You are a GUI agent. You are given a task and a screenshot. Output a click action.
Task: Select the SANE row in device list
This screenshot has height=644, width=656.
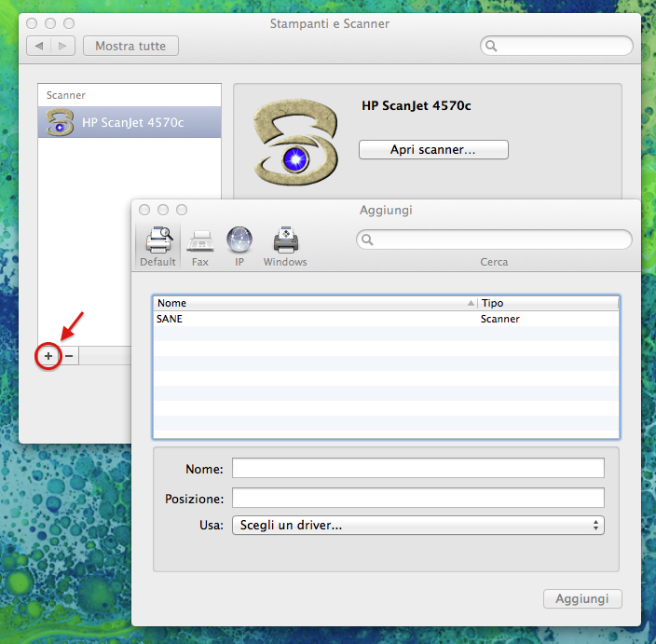[386, 319]
